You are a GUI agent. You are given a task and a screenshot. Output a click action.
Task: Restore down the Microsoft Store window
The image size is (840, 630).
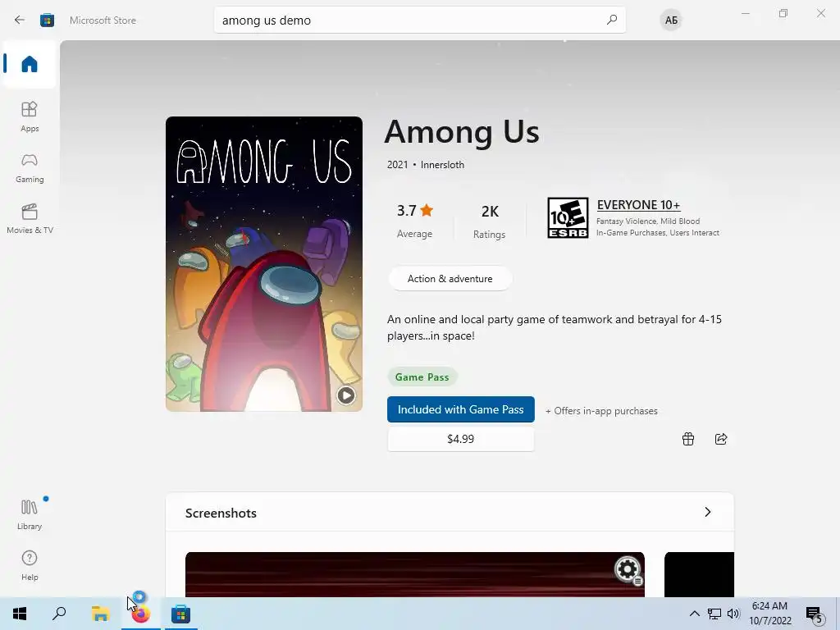[x=783, y=13]
